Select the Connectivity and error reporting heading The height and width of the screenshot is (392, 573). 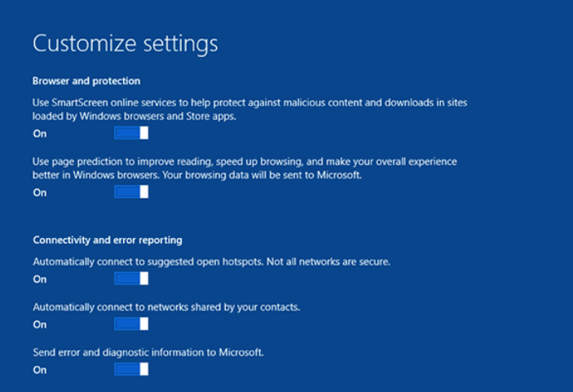[x=108, y=240]
